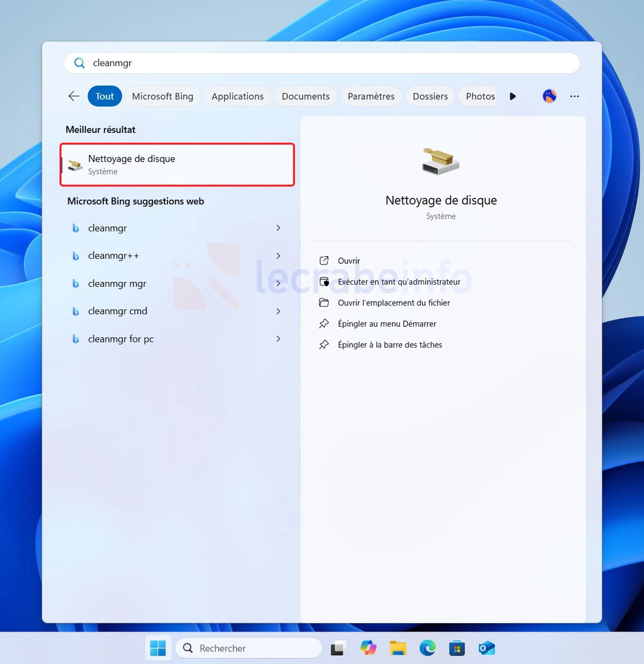Viewport: 644px width, 664px height.
Task: Click "Exécuter en tant qu'administrateur"
Action: (x=398, y=282)
